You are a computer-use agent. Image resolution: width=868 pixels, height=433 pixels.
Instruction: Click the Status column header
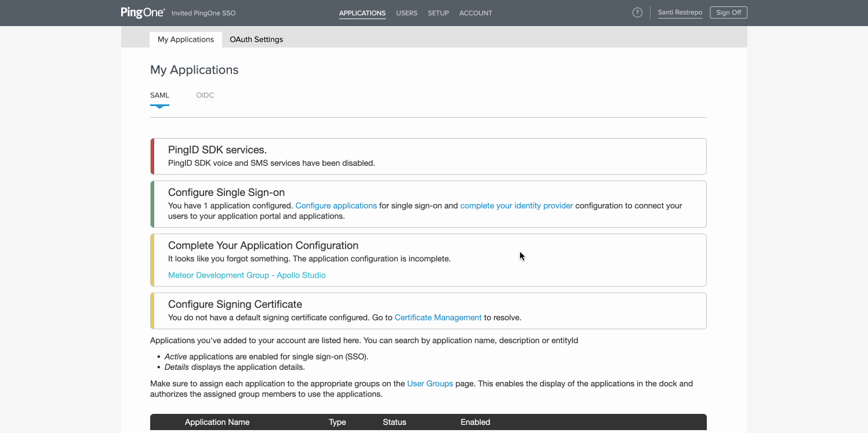pos(394,422)
